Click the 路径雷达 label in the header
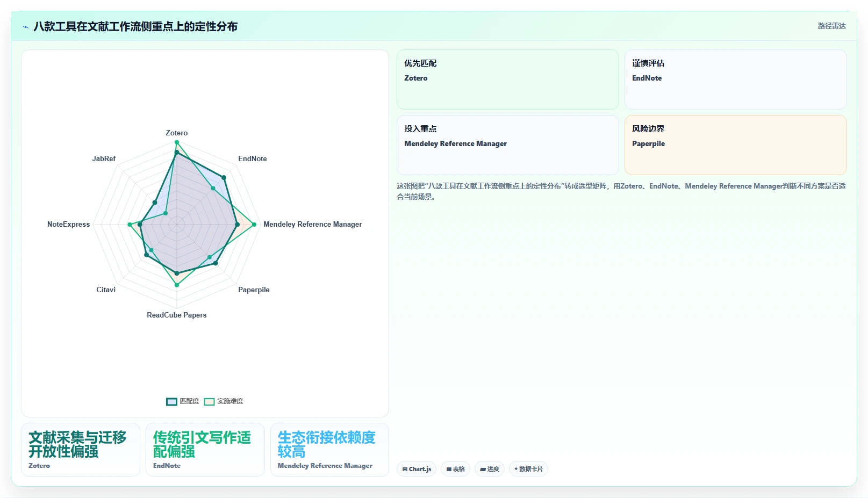This screenshot has width=868, height=498. tap(831, 26)
